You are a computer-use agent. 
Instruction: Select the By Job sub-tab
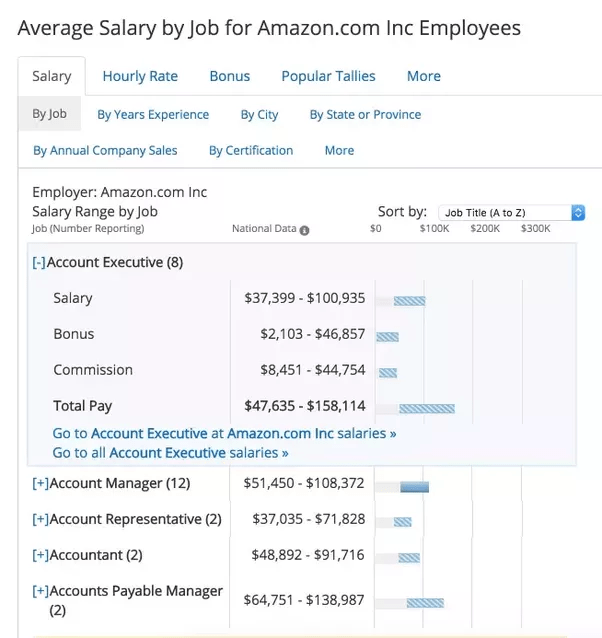[49, 114]
